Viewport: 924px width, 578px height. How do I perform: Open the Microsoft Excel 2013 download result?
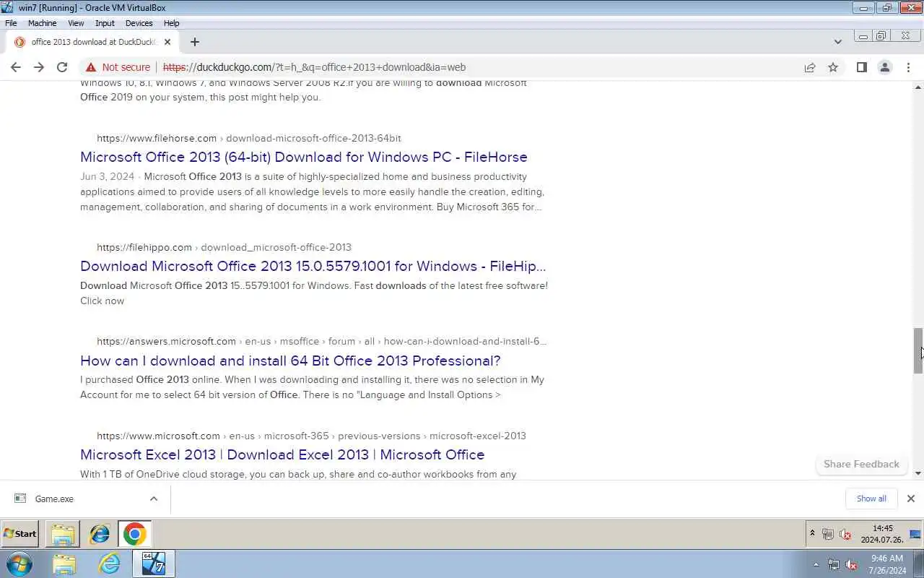tap(282, 454)
